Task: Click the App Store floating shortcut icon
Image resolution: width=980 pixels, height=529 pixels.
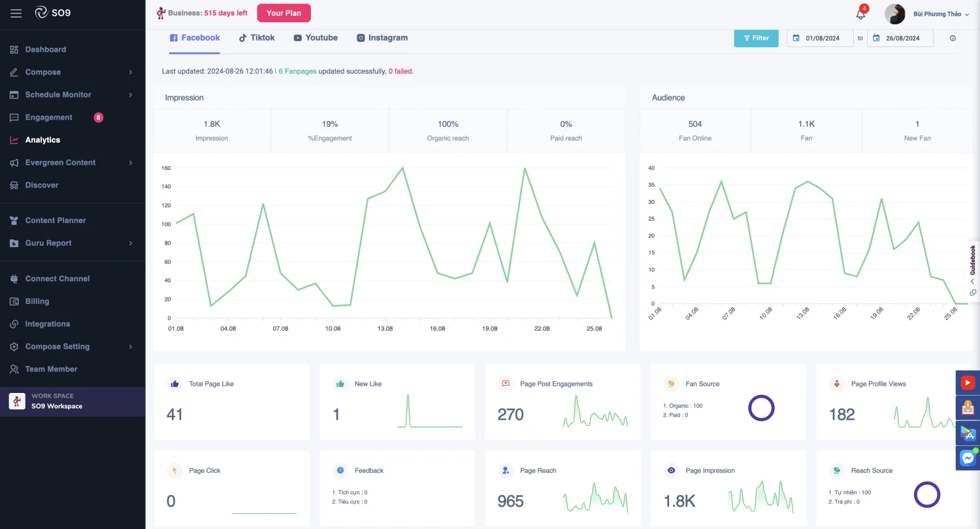Action: point(968,434)
